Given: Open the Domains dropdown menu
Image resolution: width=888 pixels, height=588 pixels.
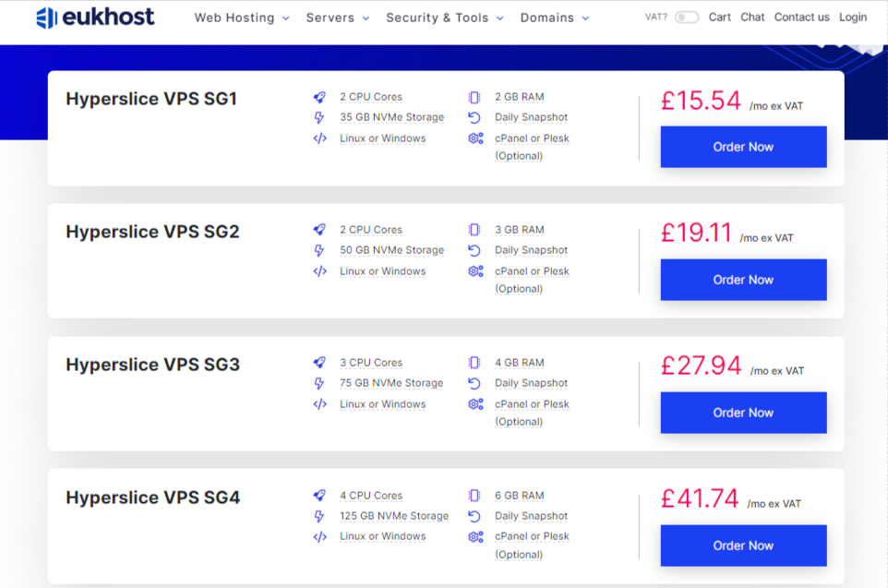Looking at the screenshot, I should pos(555,18).
